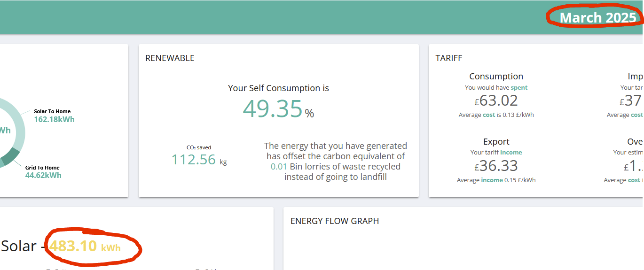Click the 162.18kWh Solar To Home value

54,119
